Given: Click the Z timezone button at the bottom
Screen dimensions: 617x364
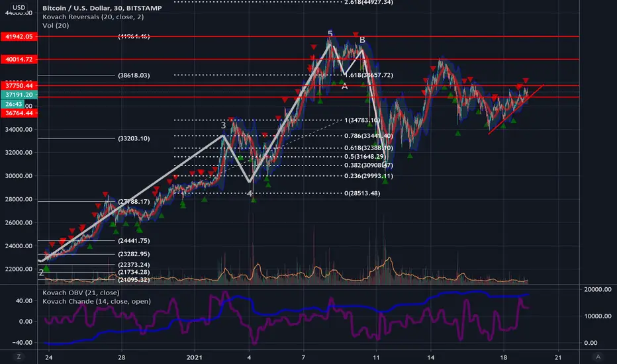Looking at the screenshot, I should click(x=19, y=357).
